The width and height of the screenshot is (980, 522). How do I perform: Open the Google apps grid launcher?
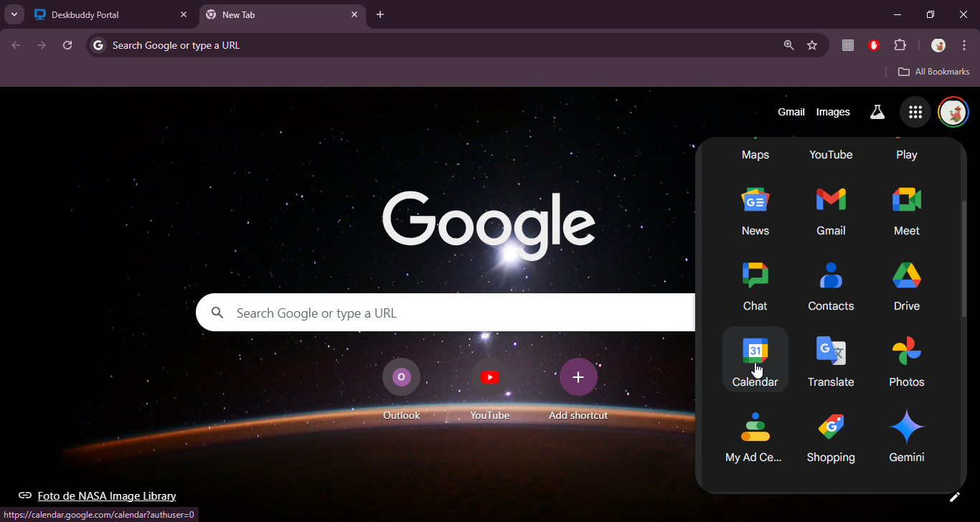(x=915, y=112)
